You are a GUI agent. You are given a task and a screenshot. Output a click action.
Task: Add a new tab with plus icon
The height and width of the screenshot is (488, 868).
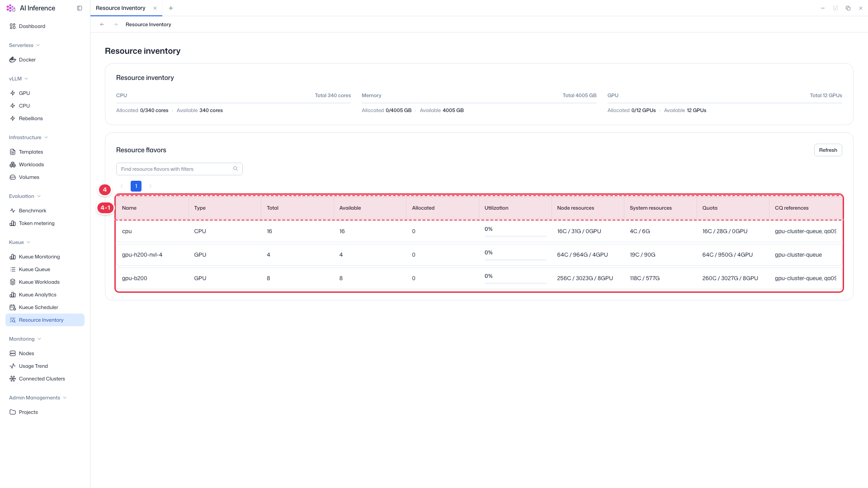pos(171,8)
